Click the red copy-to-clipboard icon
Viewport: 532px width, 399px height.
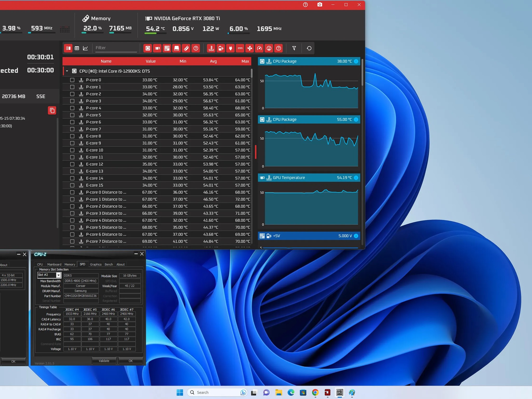tap(52, 110)
